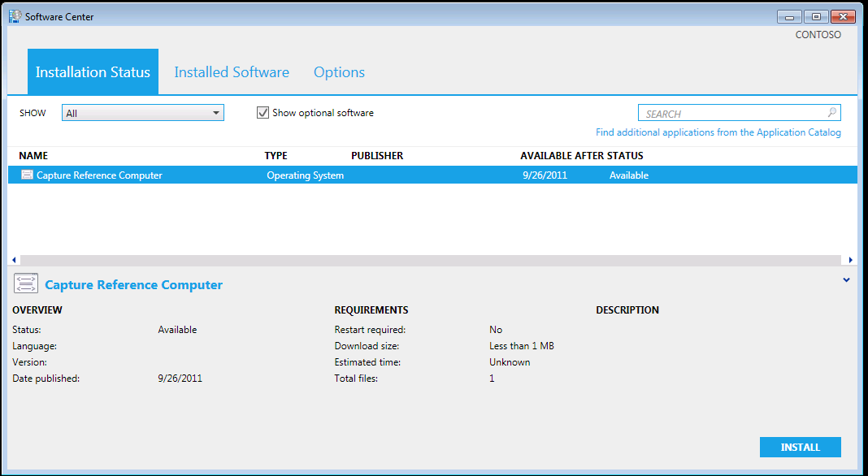Click the large task sequence icon in the details pane
Image resolution: width=868 pixels, height=476 pixels.
(x=25, y=283)
